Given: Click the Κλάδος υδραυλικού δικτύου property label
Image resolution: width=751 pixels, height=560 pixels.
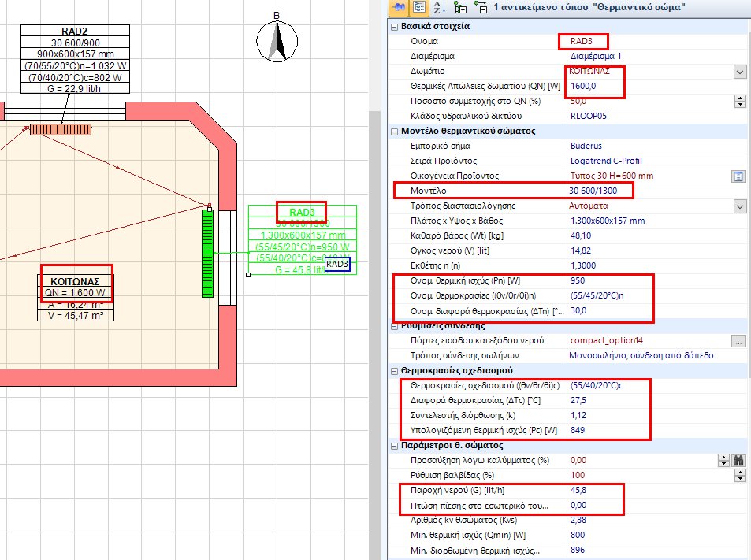Looking at the screenshot, I should (466, 116).
